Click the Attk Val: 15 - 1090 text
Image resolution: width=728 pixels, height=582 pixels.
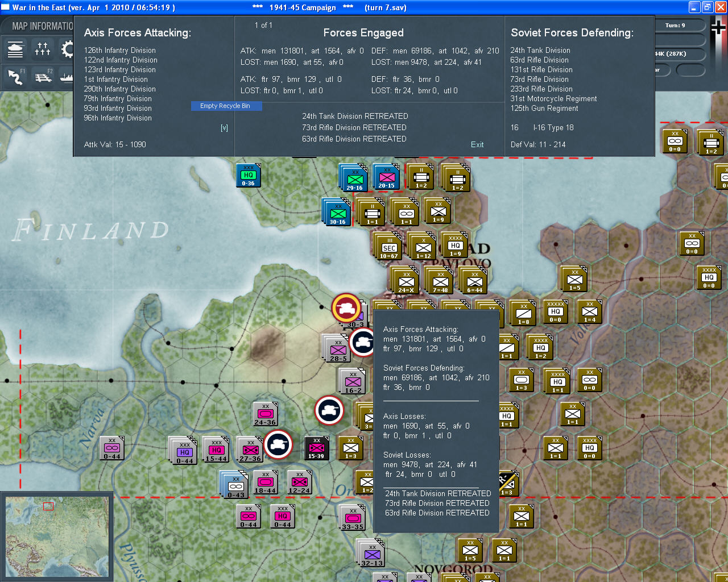coord(115,144)
